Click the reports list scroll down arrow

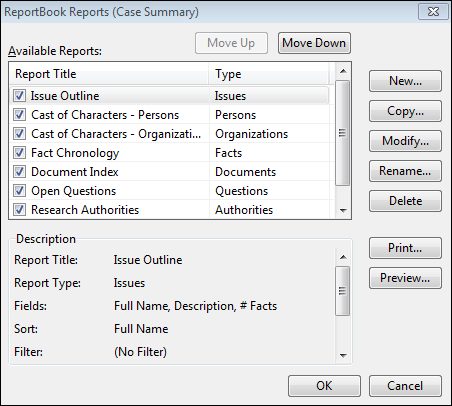[343, 211]
